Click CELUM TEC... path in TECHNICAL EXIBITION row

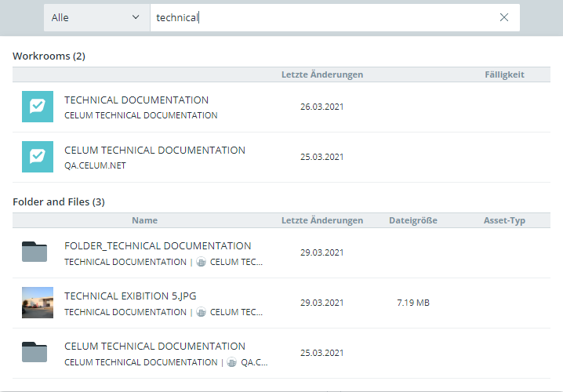(x=236, y=312)
